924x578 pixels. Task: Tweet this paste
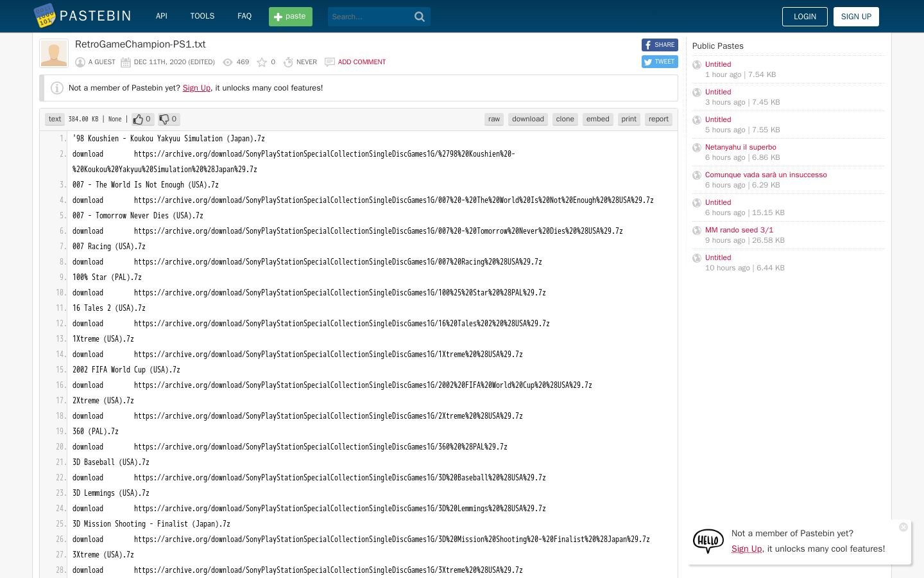coord(660,62)
